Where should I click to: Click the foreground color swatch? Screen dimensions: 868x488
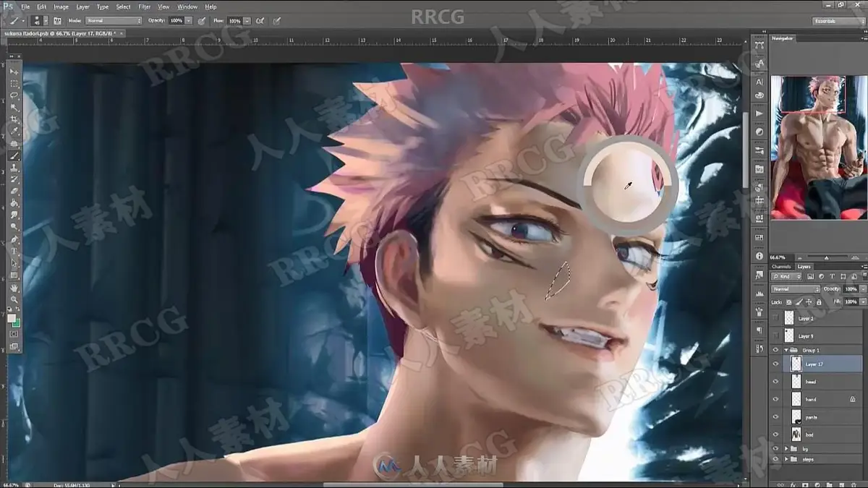pyautogui.click(x=12, y=317)
